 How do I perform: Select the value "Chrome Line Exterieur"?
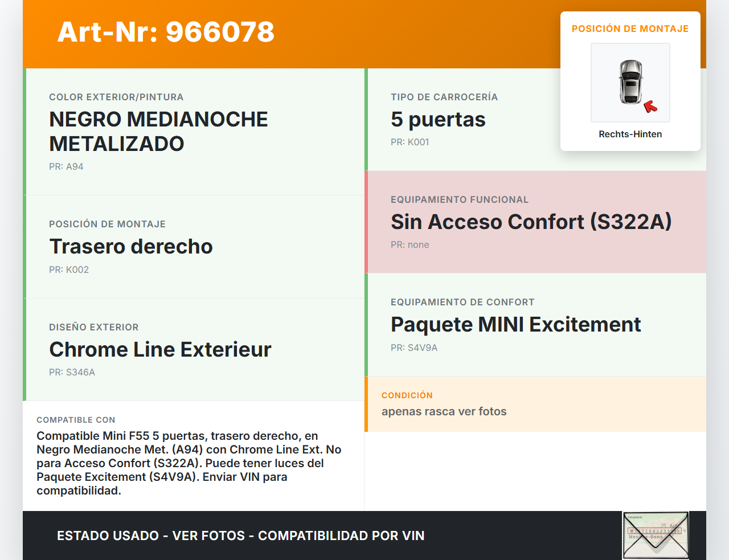[161, 349]
